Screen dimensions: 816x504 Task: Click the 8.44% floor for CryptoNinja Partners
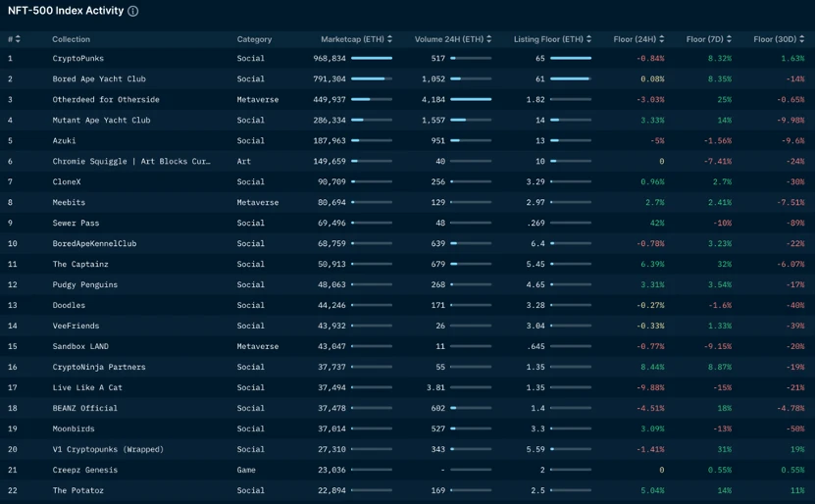(x=652, y=367)
